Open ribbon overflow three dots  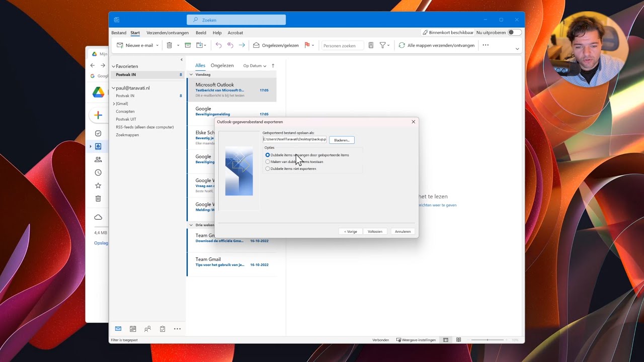486,45
